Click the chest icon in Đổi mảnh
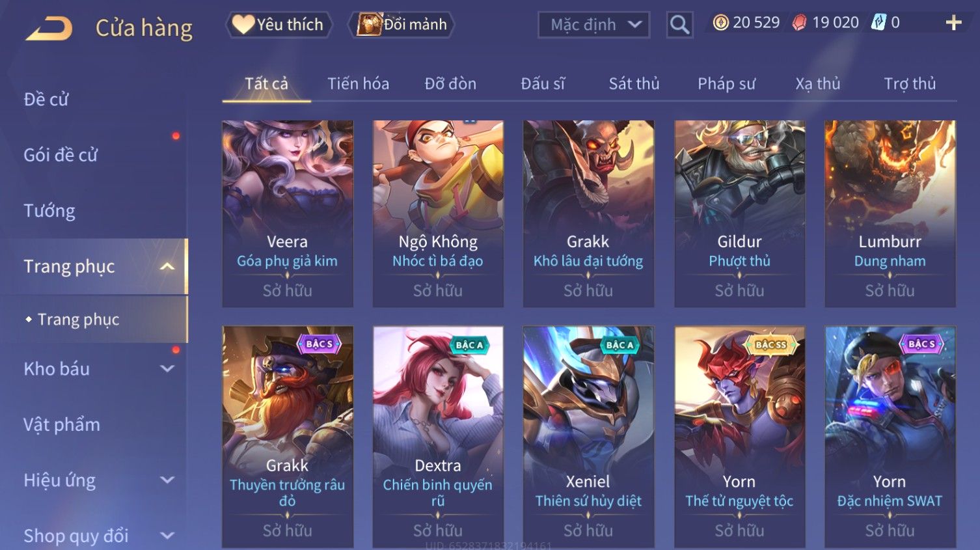The height and width of the screenshot is (550, 980). point(368,24)
